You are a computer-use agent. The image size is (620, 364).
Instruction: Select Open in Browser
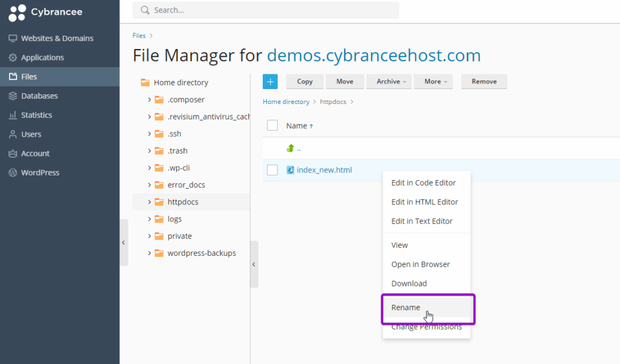point(426,264)
